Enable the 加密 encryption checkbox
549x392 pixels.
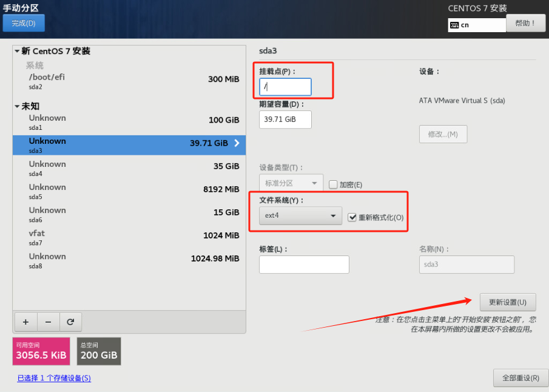point(333,184)
